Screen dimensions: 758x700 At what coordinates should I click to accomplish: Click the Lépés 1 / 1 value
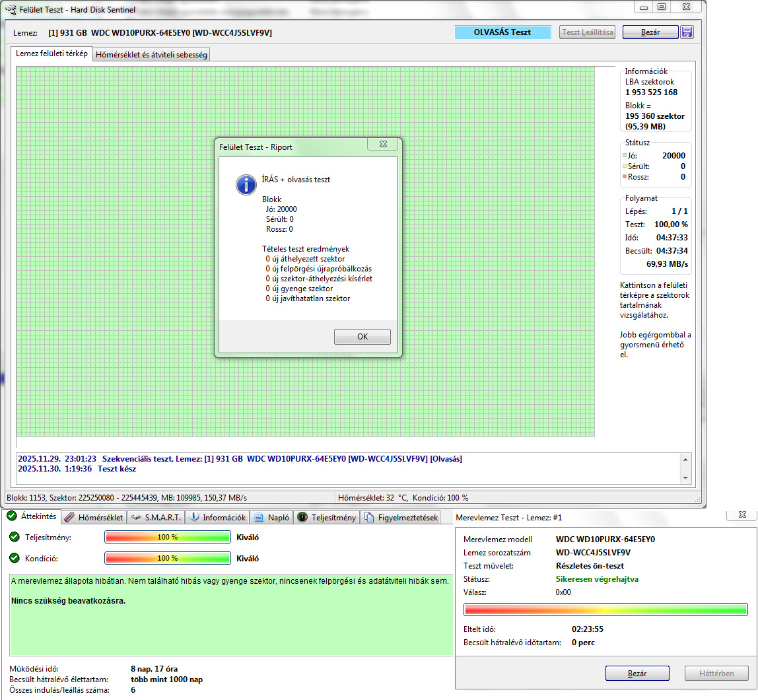[x=679, y=211]
